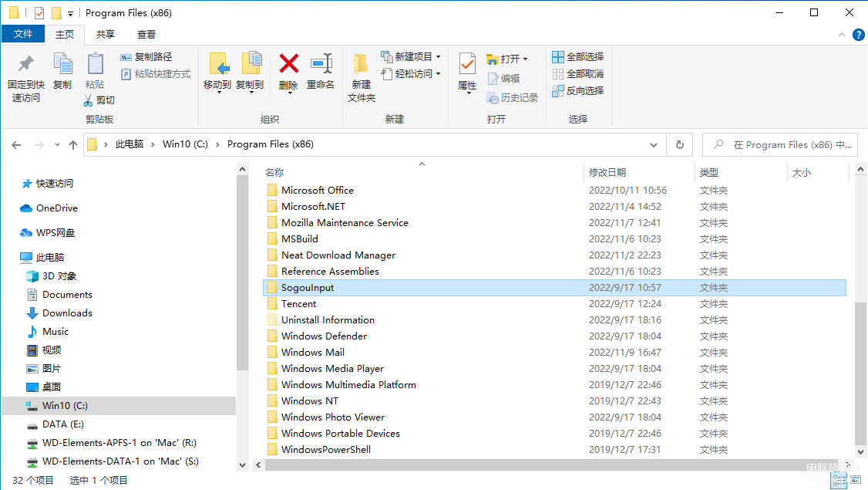Sort by the 大小 column header
The image size is (868, 490).
click(801, 172)
